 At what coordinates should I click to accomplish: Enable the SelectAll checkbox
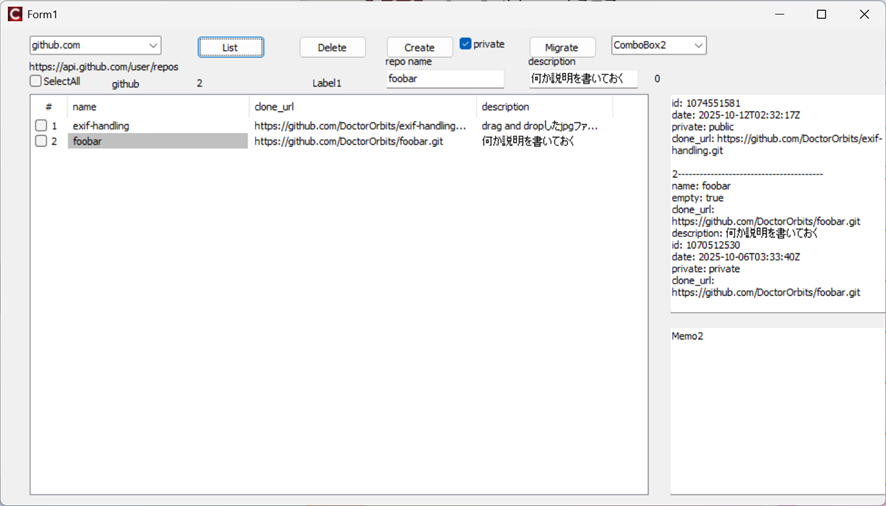[x=36, y=82]
